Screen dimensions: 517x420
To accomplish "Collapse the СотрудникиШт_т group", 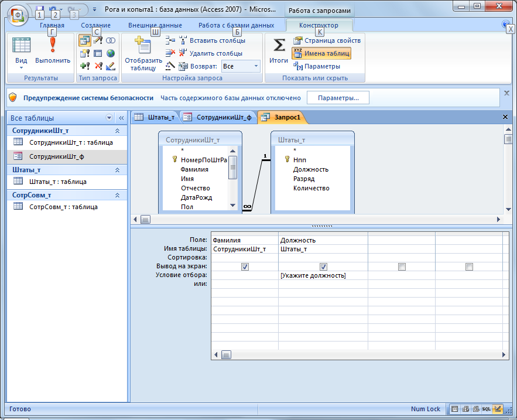I will [x=117, y=131].
